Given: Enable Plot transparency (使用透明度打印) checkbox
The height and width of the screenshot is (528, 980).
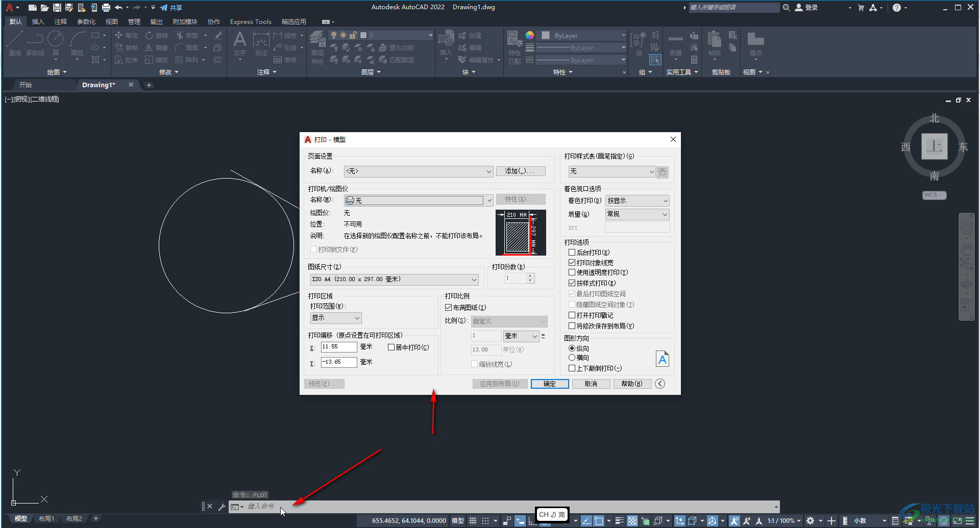Looking at the screenshot, I should [x=572, y=272].
